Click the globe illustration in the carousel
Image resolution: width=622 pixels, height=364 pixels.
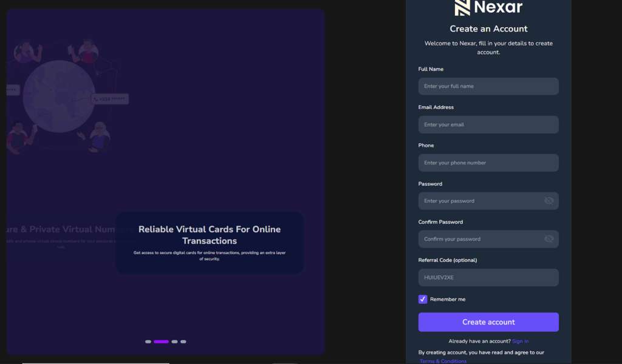click(x=59, y=97)
